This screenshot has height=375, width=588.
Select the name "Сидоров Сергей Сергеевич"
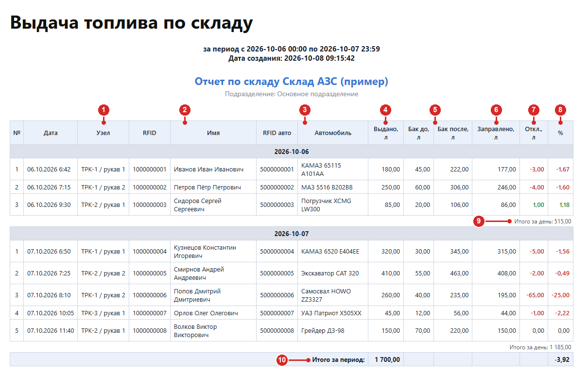click(x=197, y=205)
